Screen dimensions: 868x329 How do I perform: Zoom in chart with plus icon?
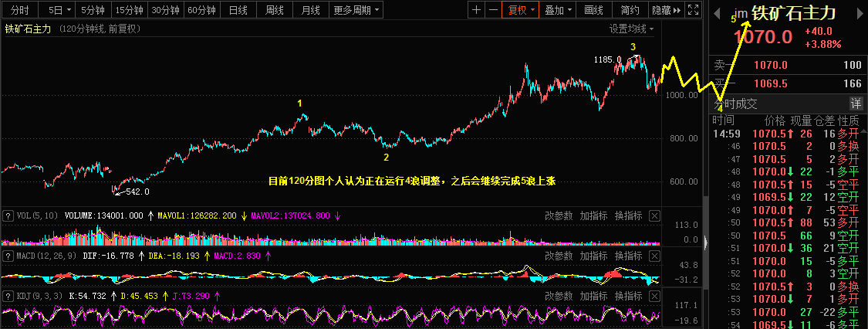click(x=476, y=10)
